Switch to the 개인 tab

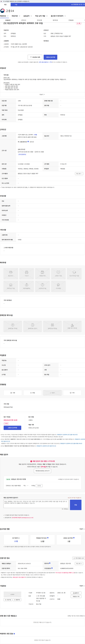tap(5, 5)
